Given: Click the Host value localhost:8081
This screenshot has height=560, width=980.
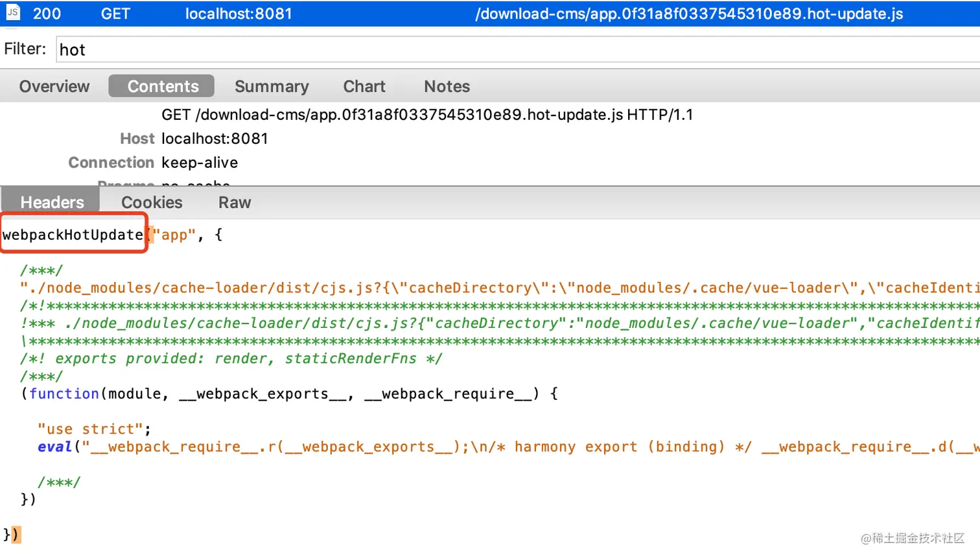Looking at the screenshot, I should coord(215,139).
